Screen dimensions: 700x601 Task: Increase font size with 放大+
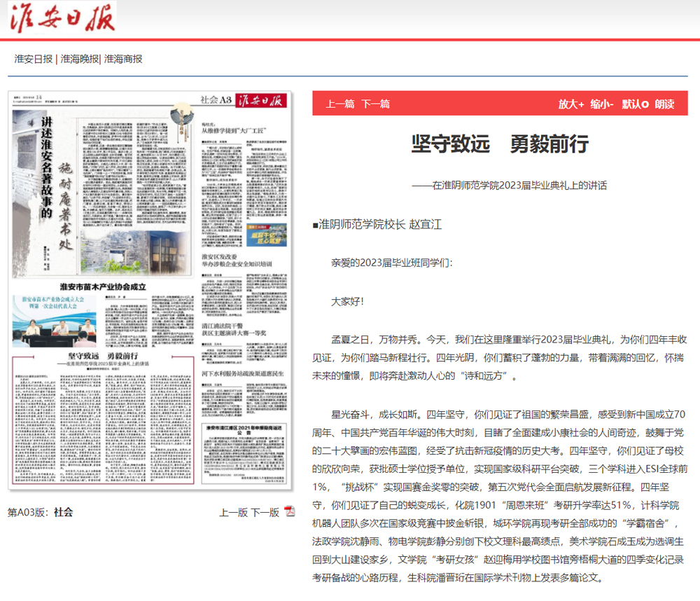pos(571,104)
